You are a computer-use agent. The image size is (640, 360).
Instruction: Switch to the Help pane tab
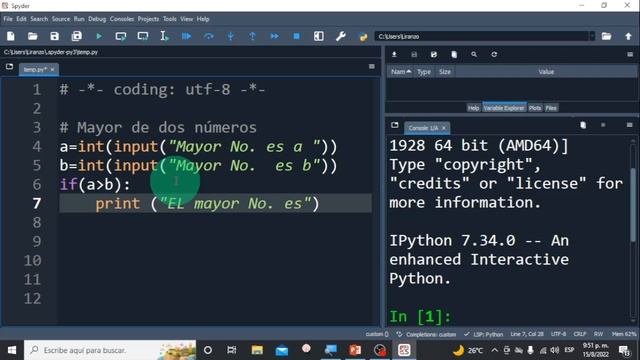click(x=473, y=108)
